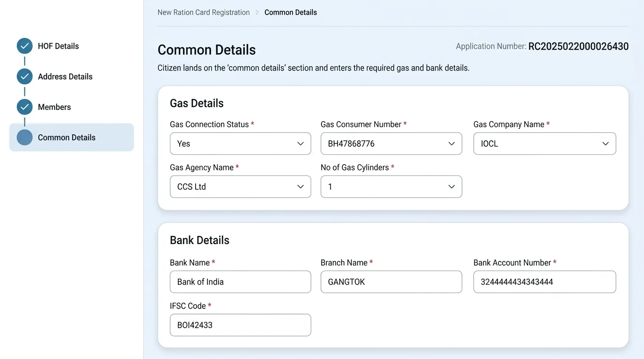The image size is (644, 359).
Task: Click the Bank Details section heading
Action: [199, 240]
